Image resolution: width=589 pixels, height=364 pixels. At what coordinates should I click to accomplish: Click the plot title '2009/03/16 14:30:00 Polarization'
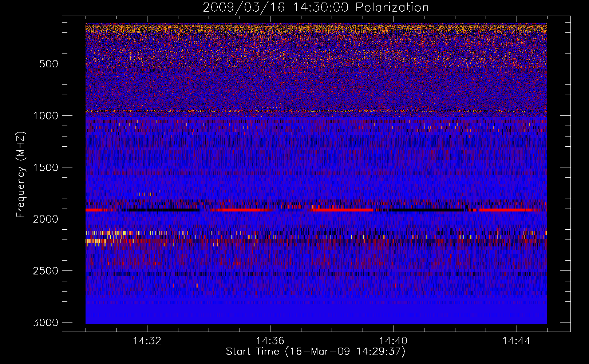[x=316, y=8]
